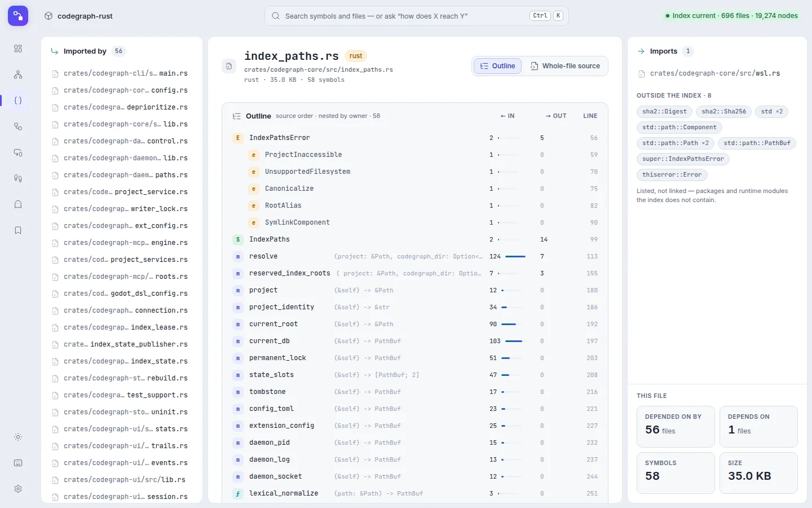Image resolution: width=812 pixels, height=508 pixels.
Task: Click the Depended on by 56 files card
Action: click(x=676, y=427)
